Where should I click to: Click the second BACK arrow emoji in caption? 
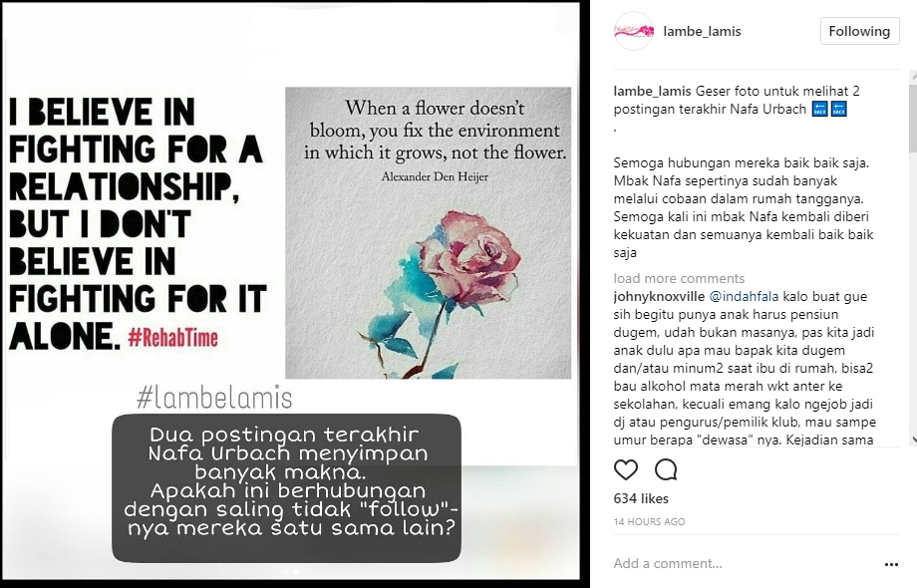point(838,110)
